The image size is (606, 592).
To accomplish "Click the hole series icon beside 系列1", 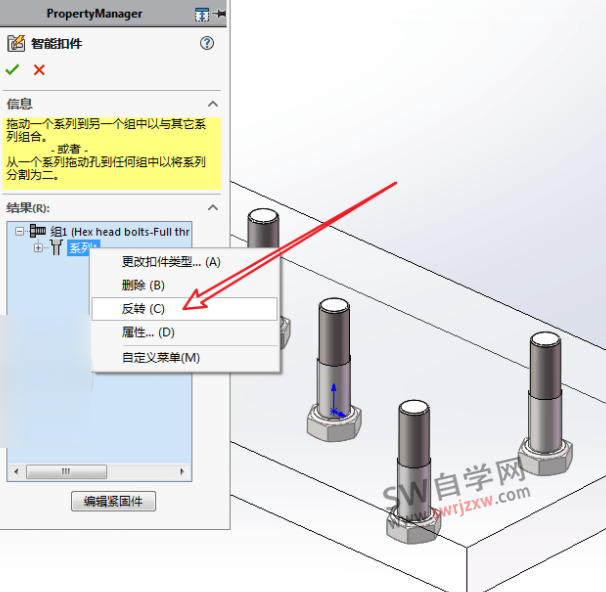I will point(56,247).
